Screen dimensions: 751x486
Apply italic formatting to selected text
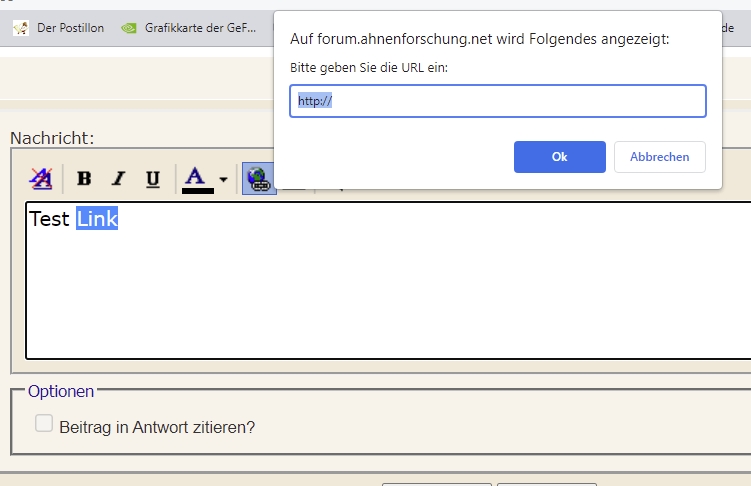point(118,179)
